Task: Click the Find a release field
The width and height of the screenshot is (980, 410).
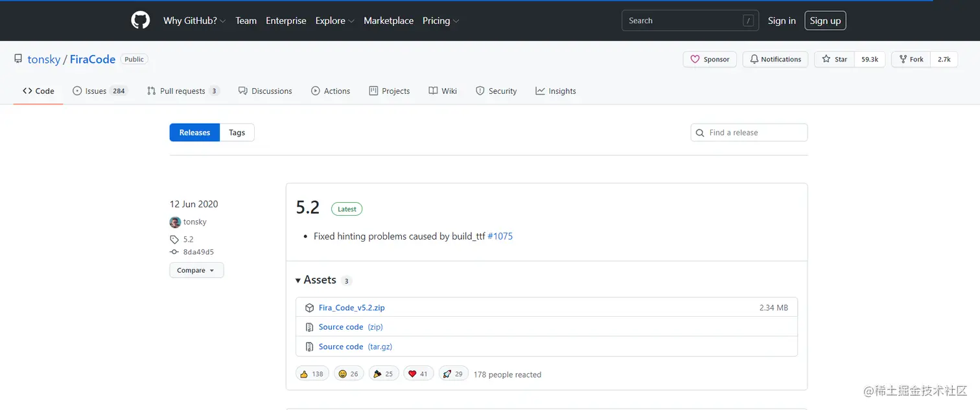Action: (749, 132)
